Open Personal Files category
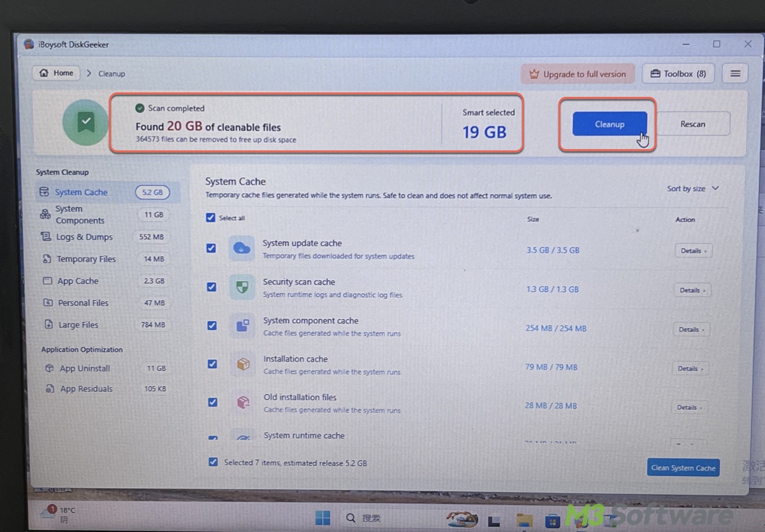 click(107, 303)
